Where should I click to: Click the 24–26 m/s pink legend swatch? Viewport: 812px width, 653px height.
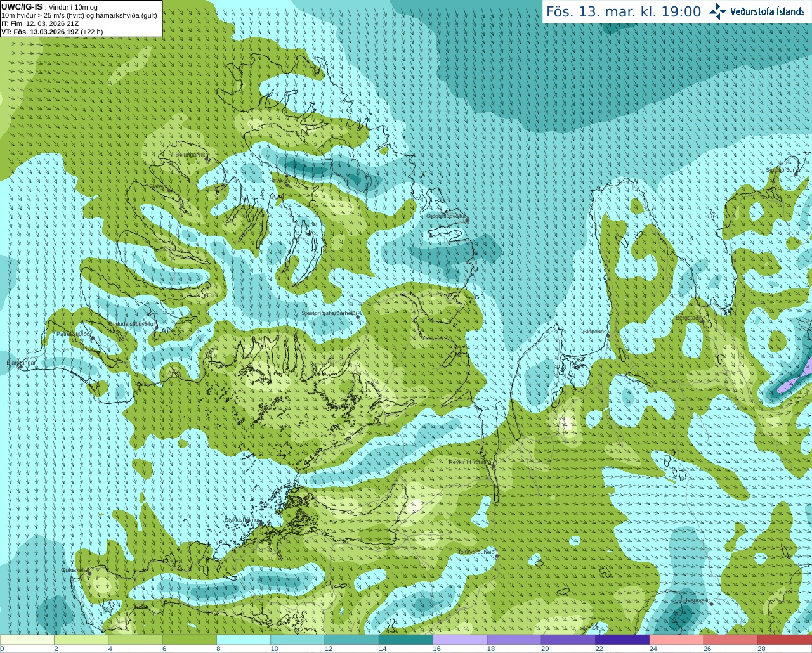pos(677,640)
